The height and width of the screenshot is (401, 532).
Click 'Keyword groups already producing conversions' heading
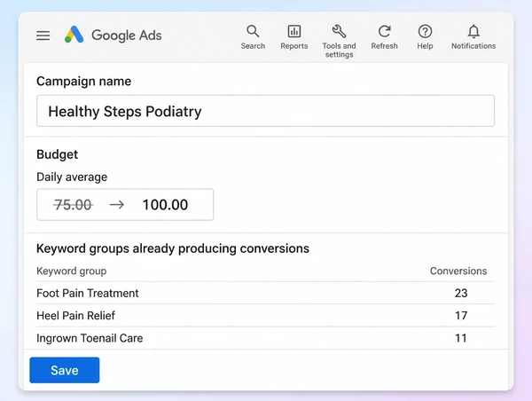point(173,248)
